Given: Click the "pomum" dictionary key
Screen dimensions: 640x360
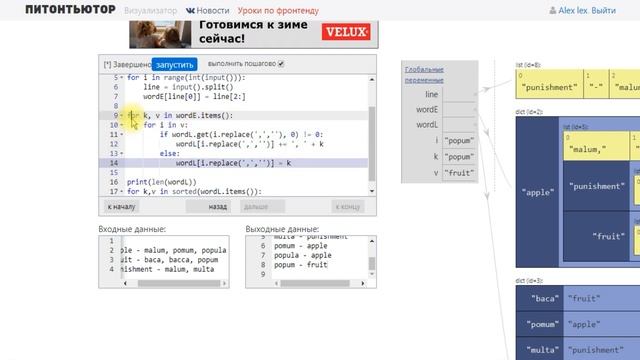Looking at the screenshot, I should tap(540, 324).
